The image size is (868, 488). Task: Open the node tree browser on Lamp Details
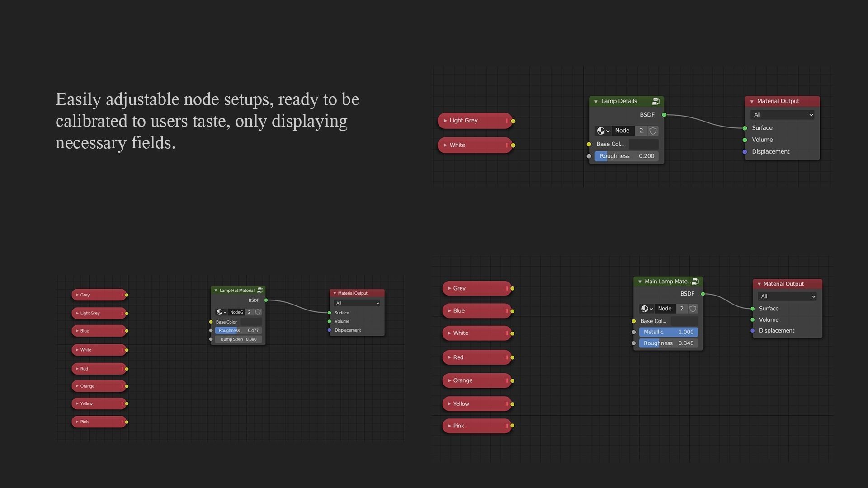tap(603, 131)
